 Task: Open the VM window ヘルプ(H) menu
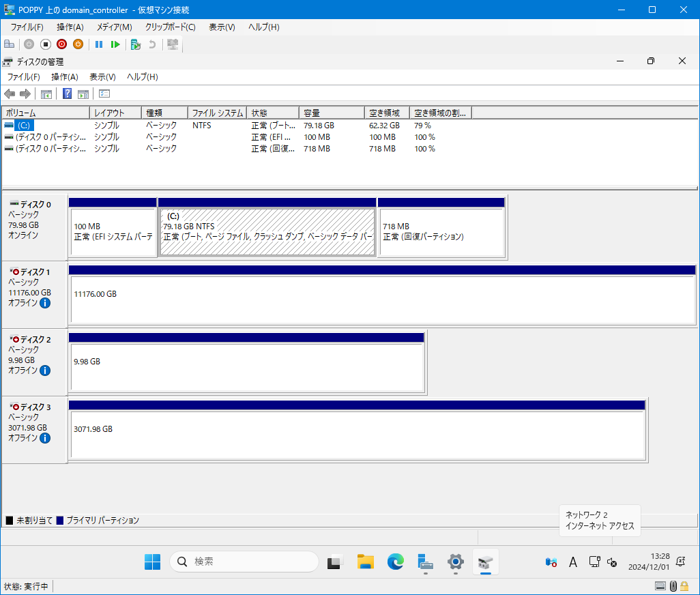coord(264,27)
